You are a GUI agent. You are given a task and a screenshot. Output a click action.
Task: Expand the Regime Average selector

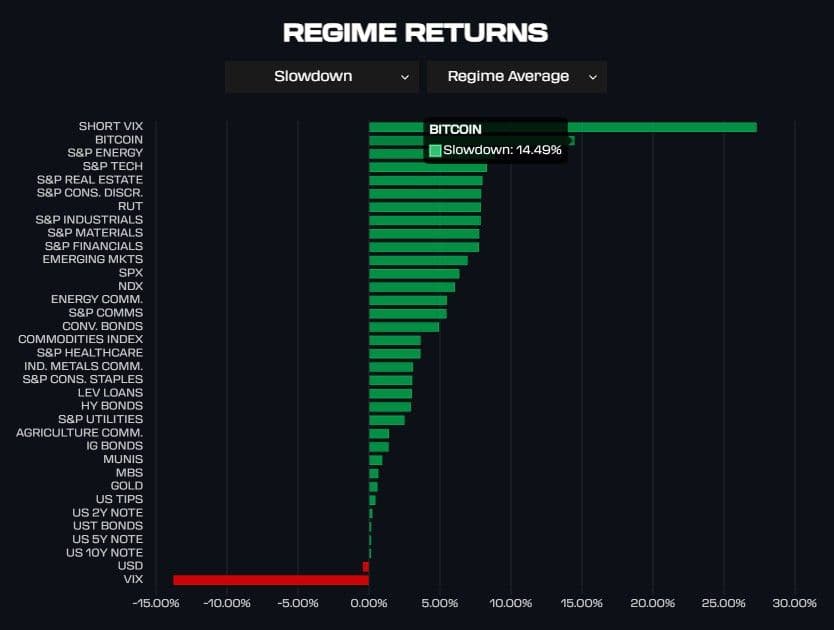coord(516,77)
